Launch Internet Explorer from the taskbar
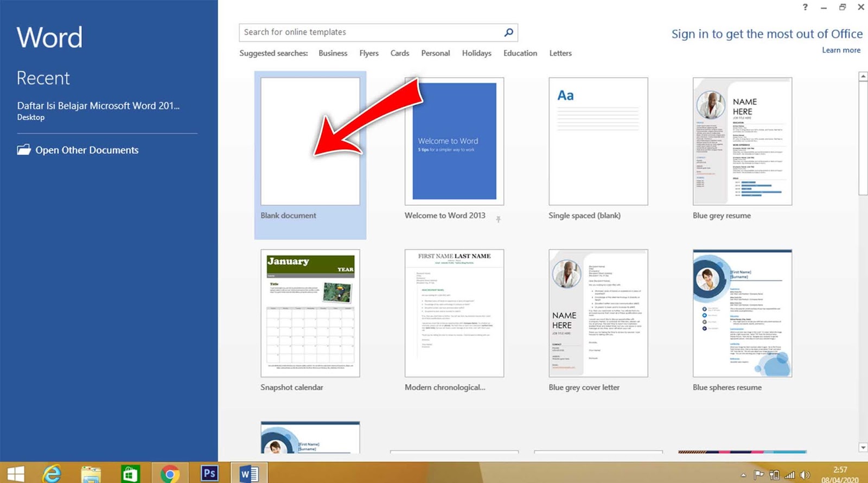This screenshot has height=483, width=868. click(52, 474)
